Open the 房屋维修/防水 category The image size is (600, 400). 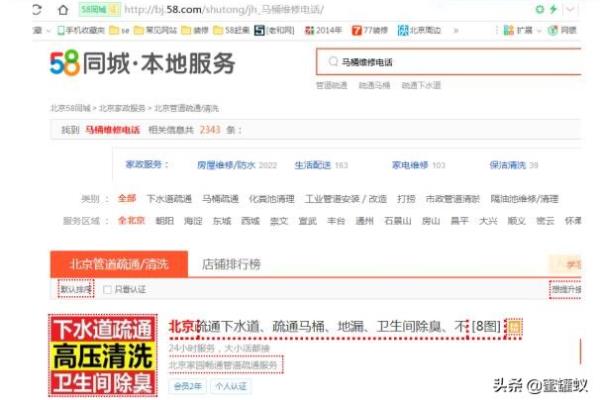226,165
